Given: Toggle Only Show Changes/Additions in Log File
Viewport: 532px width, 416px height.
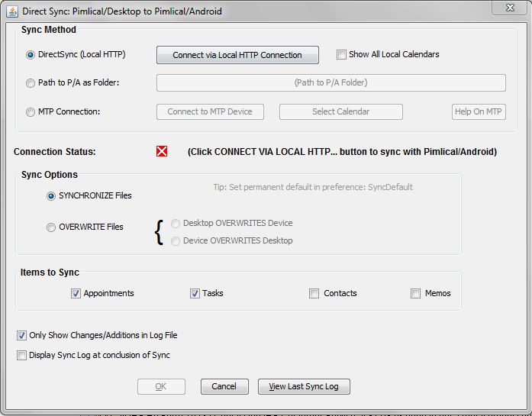Looking at the screenshot, I should pos(21,336).
